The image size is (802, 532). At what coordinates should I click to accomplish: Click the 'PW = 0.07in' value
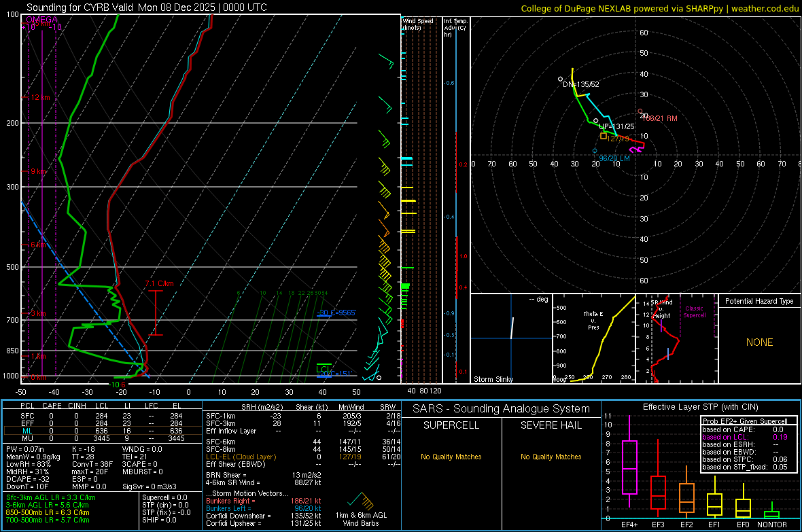tap(25, 449)
